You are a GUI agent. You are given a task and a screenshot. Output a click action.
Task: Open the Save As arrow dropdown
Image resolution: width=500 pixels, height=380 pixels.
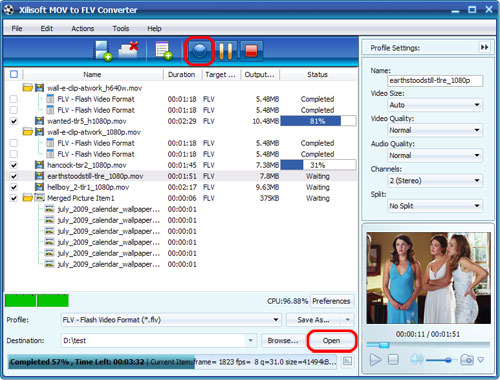point(348,320)
